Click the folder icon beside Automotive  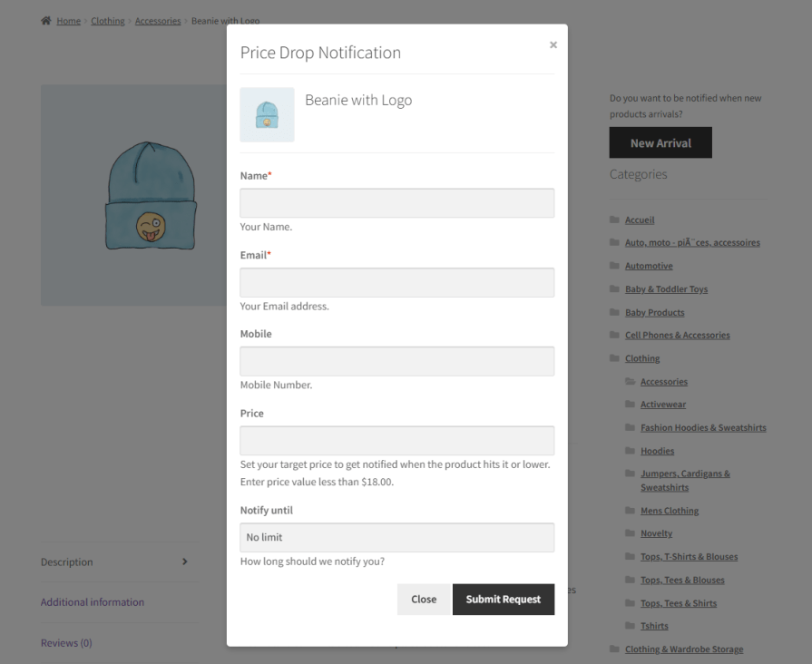pyautogui.click(x=615, y=266)
